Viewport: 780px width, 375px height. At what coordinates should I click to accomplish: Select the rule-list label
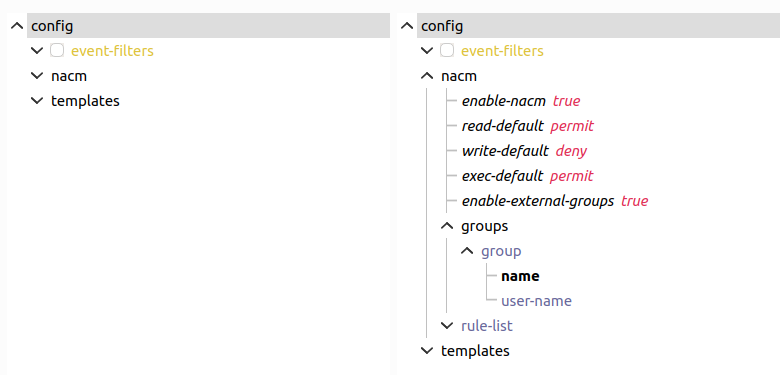tap(487, 326)
